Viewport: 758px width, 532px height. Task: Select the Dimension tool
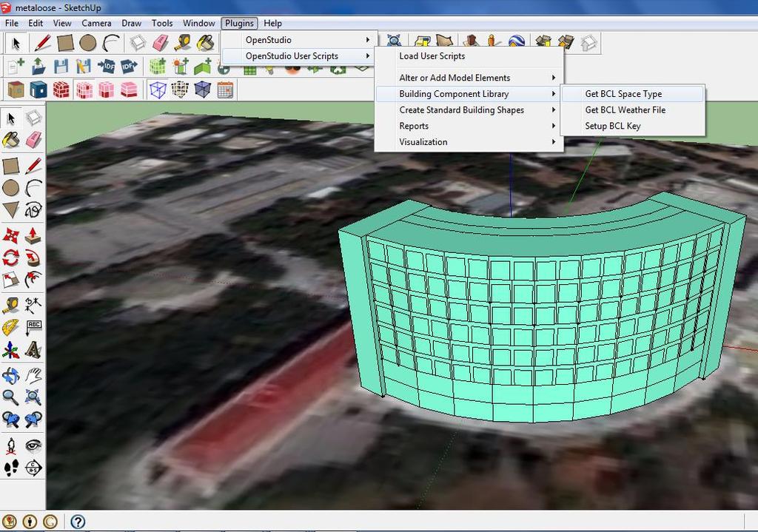click(33, 306)
